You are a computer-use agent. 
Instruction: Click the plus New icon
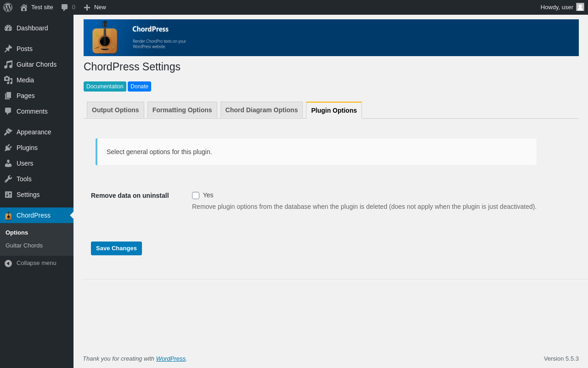click(87, 7)
